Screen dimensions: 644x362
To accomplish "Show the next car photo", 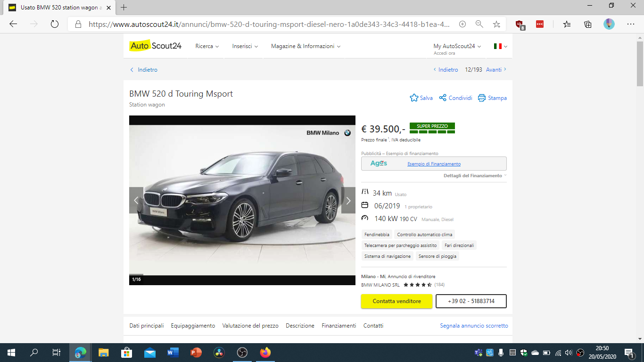I will [348, 200].
